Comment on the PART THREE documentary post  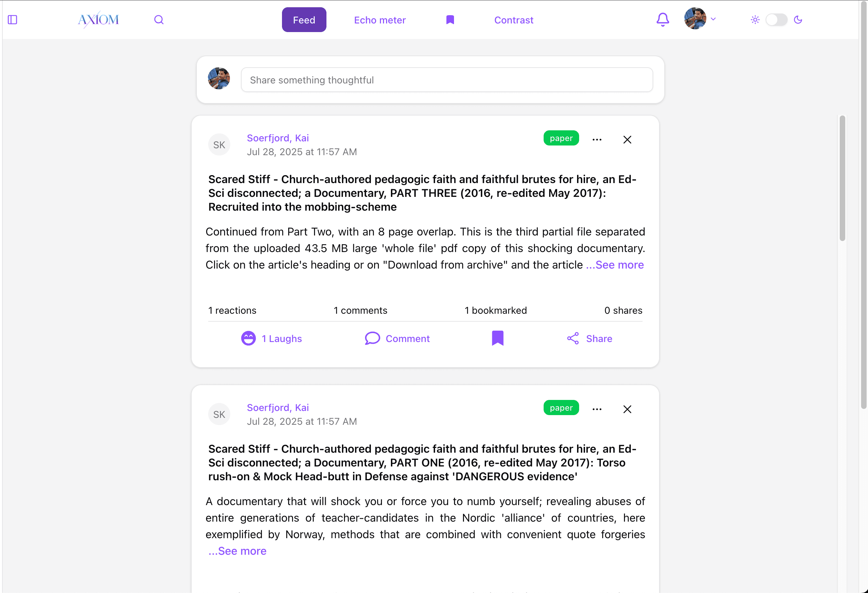[397, 338]
